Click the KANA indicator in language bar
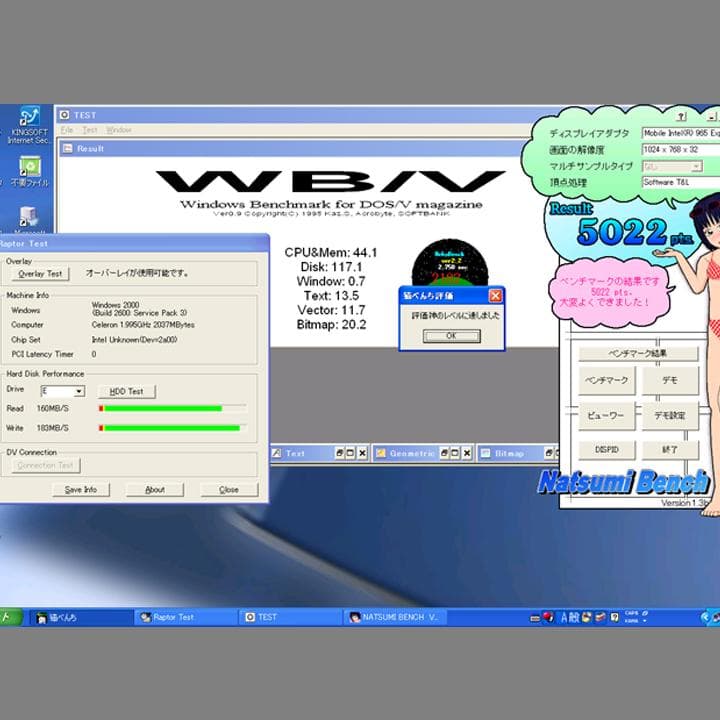 [x=632, y=621]
